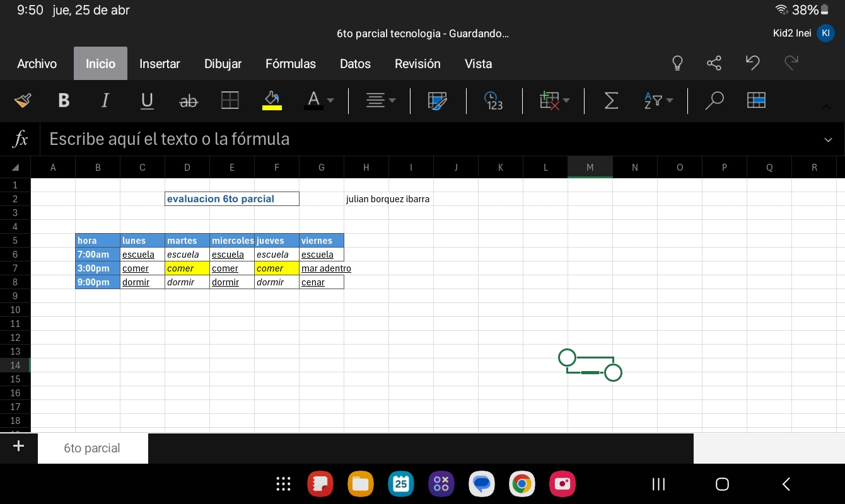Screen dimensions: 845x504
Task: Open the number format icon
Action: point(494,101)
